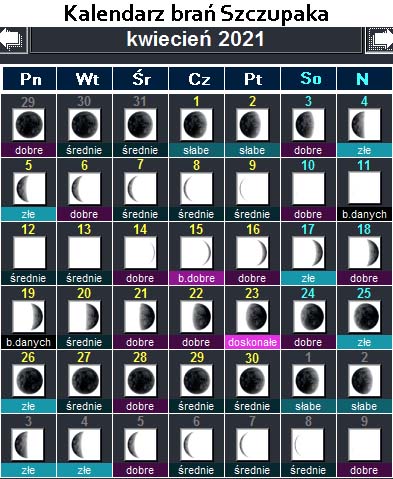Click 'b.danych' label under April 11
The image size is (393, 479).
point(364,214)
